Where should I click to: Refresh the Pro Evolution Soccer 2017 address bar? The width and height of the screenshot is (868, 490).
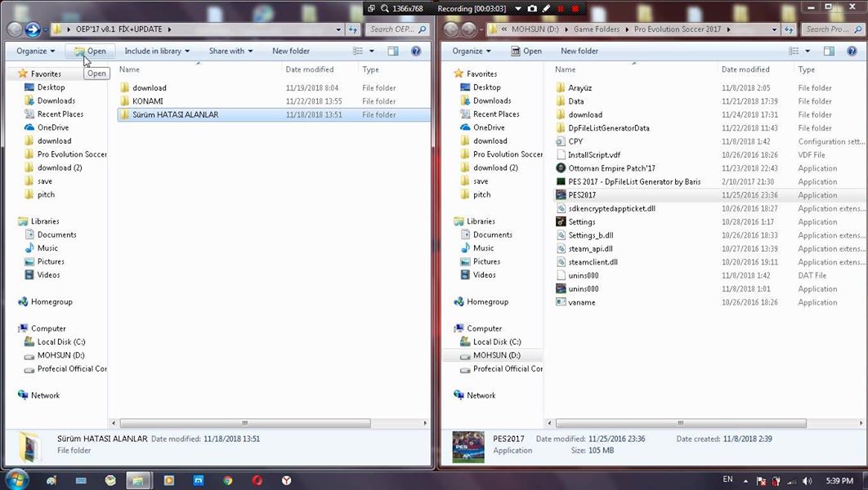coord(788,29)
